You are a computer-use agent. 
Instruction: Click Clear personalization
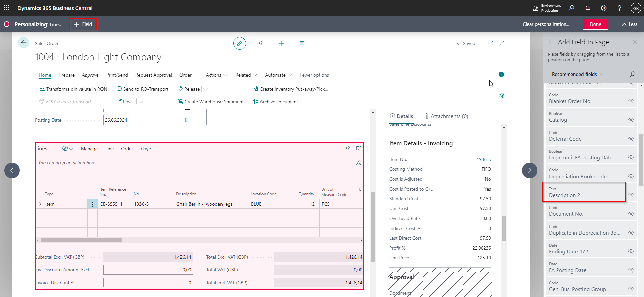pos(546,24)
